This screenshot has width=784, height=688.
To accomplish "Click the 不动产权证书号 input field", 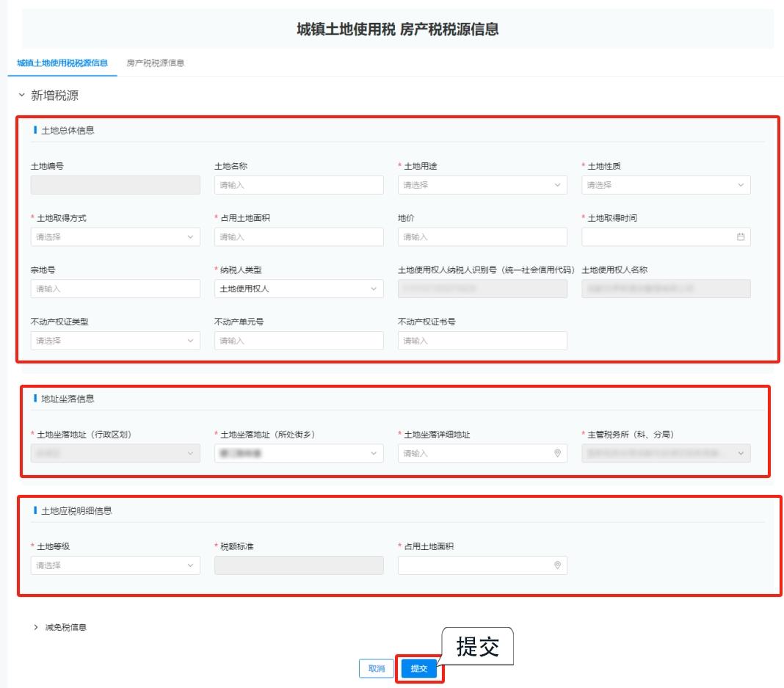I will tap(482, 341).
